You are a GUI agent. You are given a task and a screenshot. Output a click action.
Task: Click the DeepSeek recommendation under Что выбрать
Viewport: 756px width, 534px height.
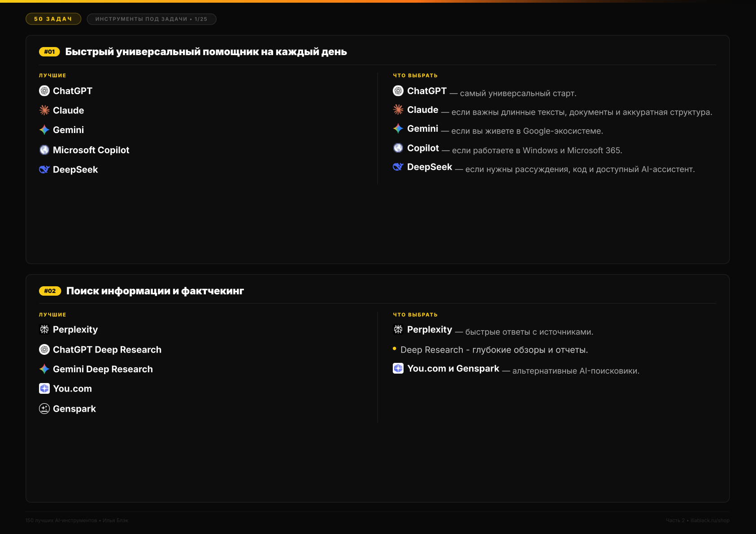pos(544,167)
